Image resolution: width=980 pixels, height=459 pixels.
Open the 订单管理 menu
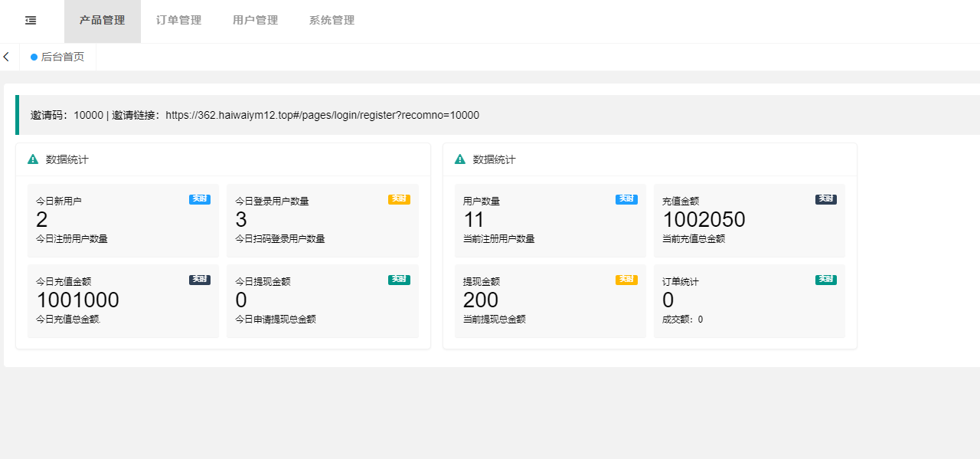tap(179, 21)
